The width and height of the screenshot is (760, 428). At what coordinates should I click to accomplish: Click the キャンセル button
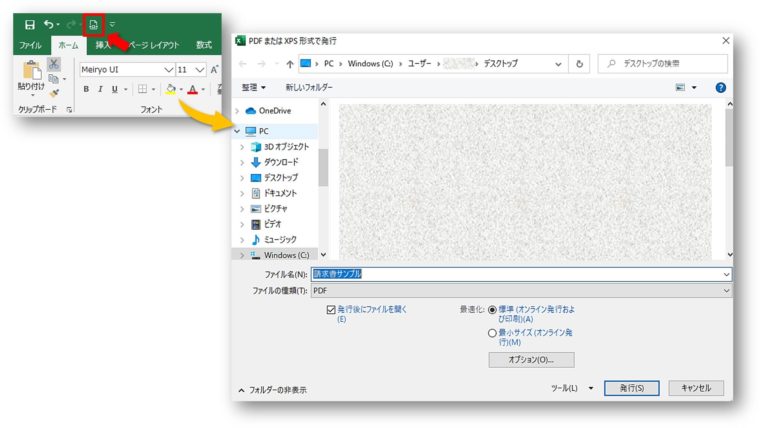696,388
